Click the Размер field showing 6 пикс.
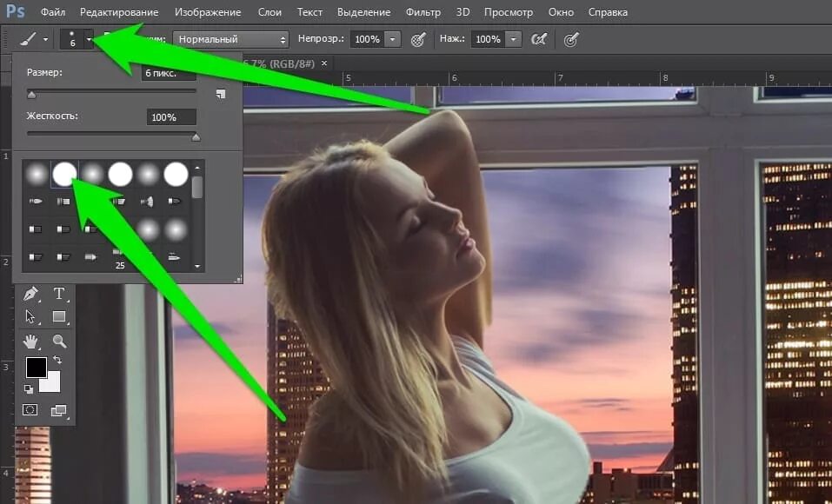832x504 pixels. [169, 73]
